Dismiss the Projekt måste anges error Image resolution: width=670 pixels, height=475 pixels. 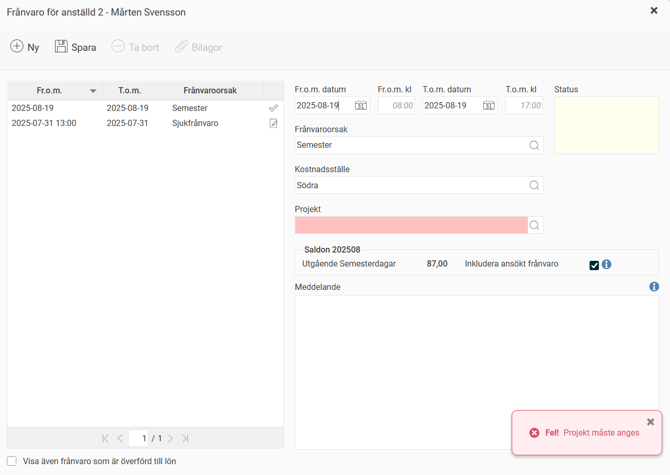pyautogui.click(x=650, y=422)
